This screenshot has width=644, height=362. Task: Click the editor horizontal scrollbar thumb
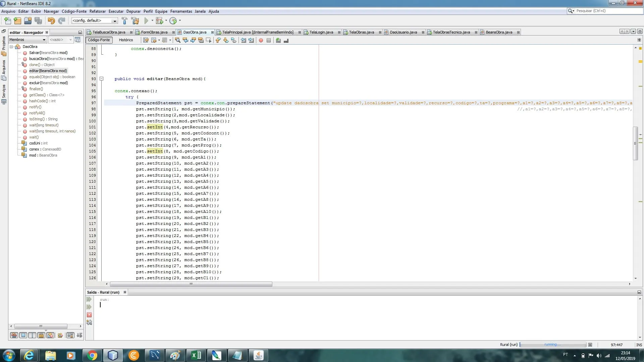pyautogui.click(x=191, y=284)
